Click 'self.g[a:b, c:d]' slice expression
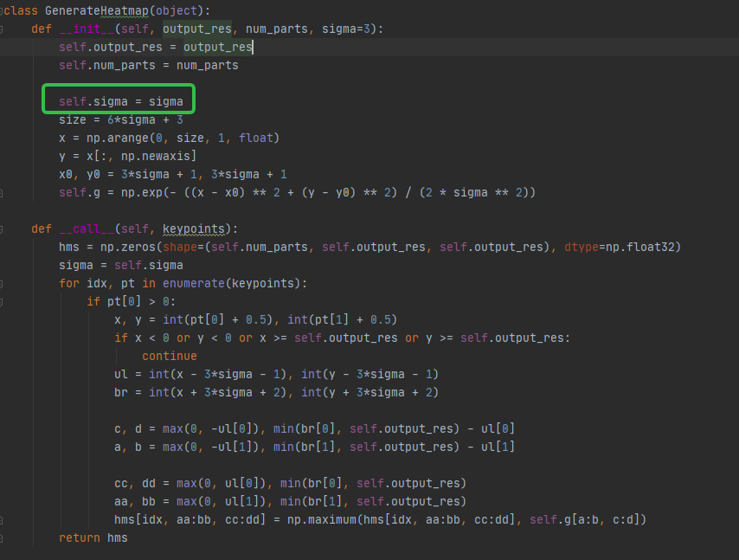 click(x=584, y=519)
